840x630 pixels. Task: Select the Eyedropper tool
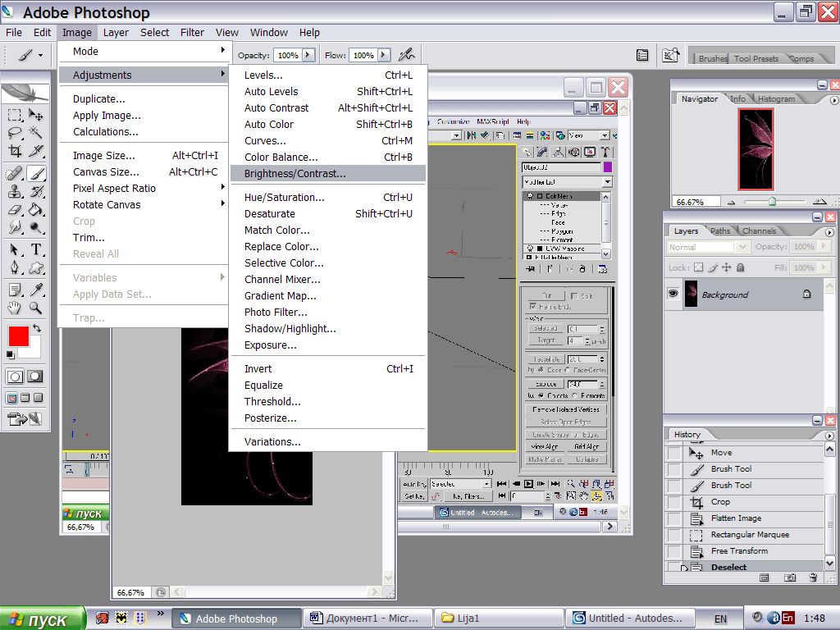coord(36,290)
